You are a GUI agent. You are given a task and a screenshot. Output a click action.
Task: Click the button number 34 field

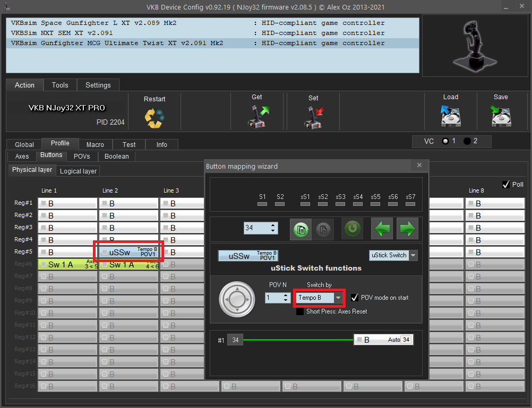click(256, 228)
